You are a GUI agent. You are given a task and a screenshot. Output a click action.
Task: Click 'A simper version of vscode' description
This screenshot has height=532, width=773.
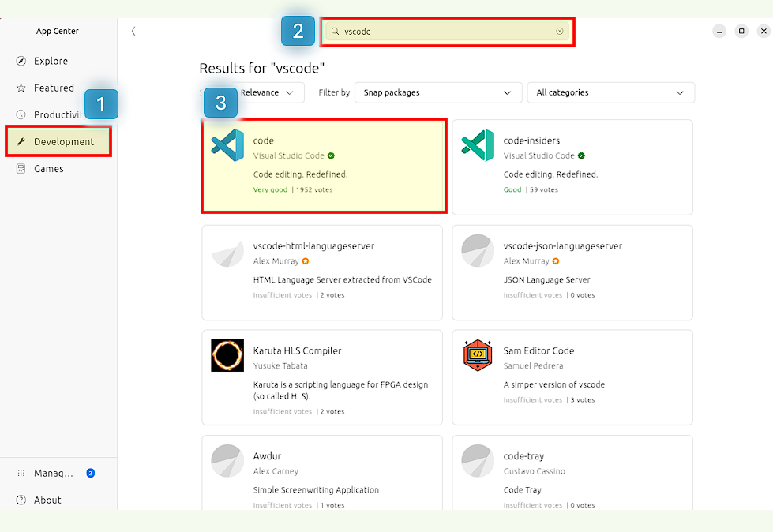[554, 384]
